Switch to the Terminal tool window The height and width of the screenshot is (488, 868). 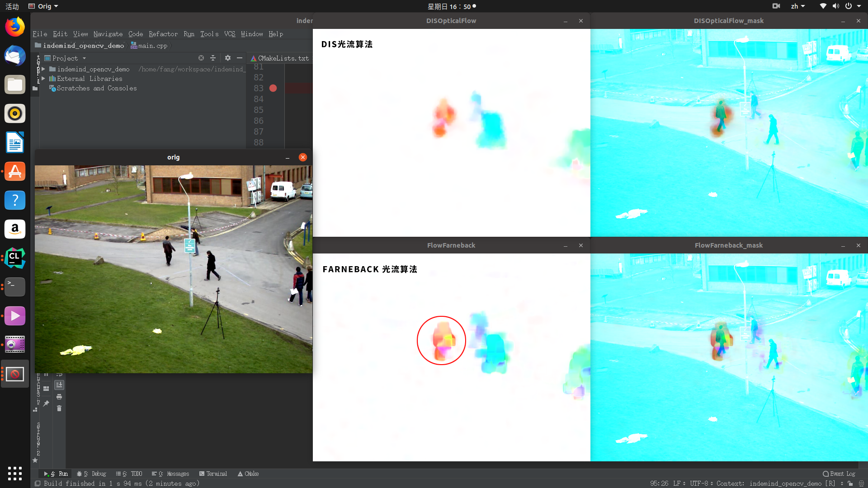(x=213, y=474)
